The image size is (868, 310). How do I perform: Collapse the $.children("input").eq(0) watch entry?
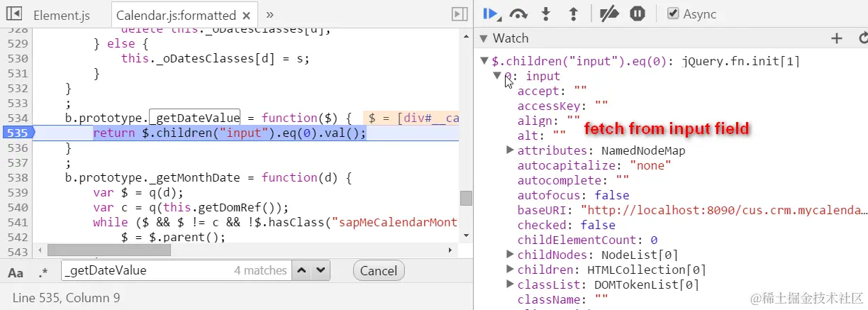pos(484,61)
